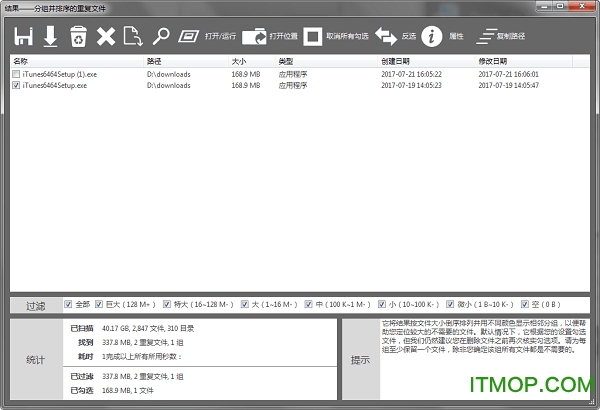Image resolution: width=600 pixels, height=410 pixels.
Task: Click the move/copy file document icon
Action: [133, 36]
